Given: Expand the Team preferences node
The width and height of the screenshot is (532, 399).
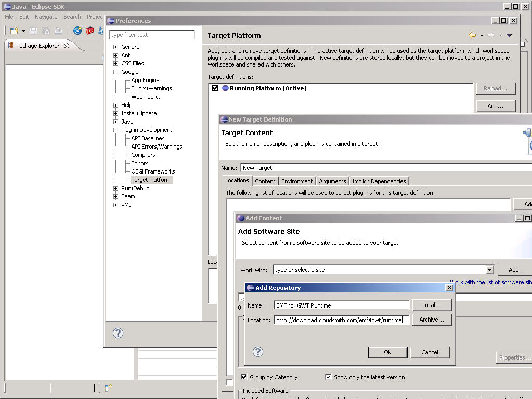Looking at the screenshot, I should pyautogui.click(x=115, y=196).
